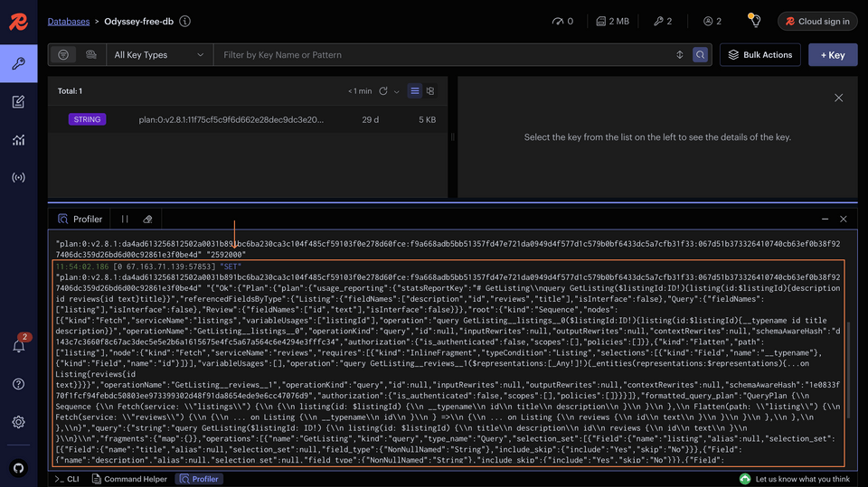The image size is (868, 487).
Task: Switch to list view of keys
Action: [x=415, y=91]
